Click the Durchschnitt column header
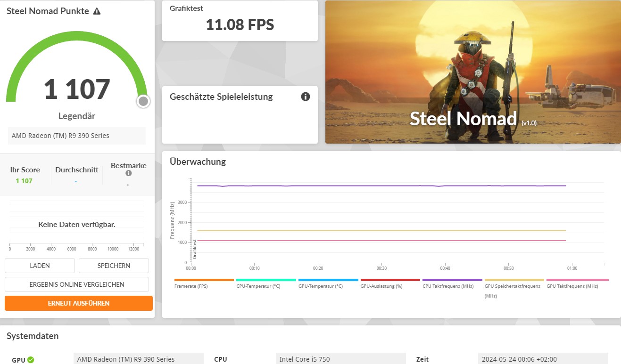 point(77,170)
